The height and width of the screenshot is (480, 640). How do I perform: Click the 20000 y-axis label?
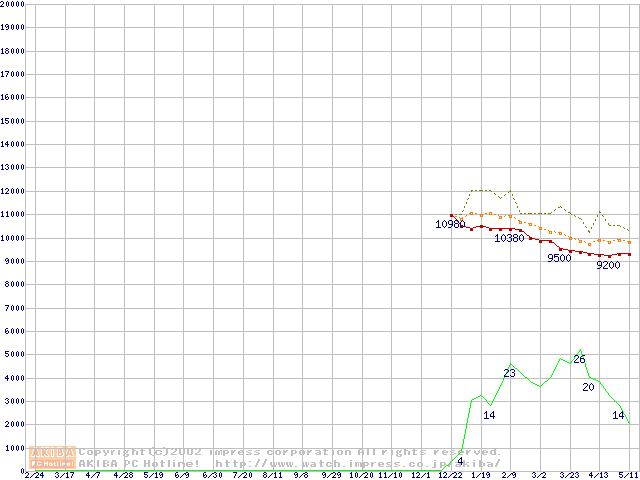pyautogui.click(x=13, y=4)
